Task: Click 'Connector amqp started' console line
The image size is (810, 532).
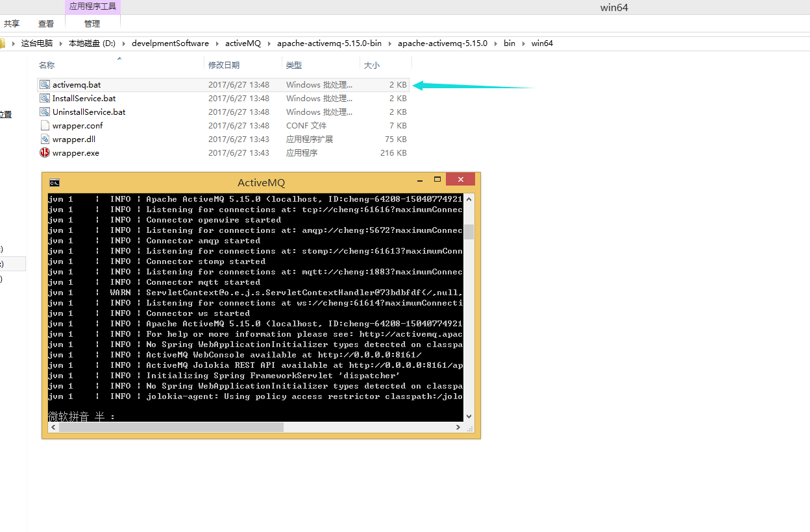Action: coord(203,241)
